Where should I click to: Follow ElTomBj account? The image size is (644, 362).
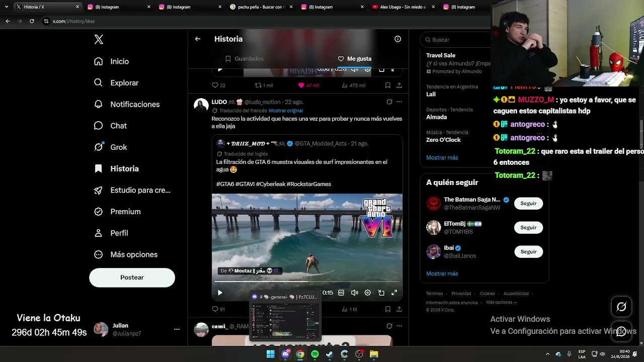(528, 228)
